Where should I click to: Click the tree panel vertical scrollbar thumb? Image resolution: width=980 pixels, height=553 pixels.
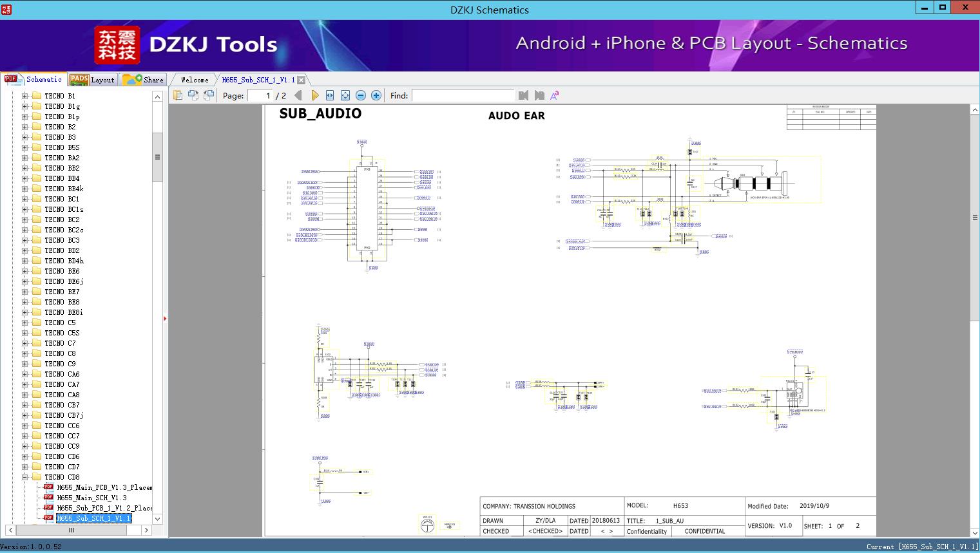(157, 157)
